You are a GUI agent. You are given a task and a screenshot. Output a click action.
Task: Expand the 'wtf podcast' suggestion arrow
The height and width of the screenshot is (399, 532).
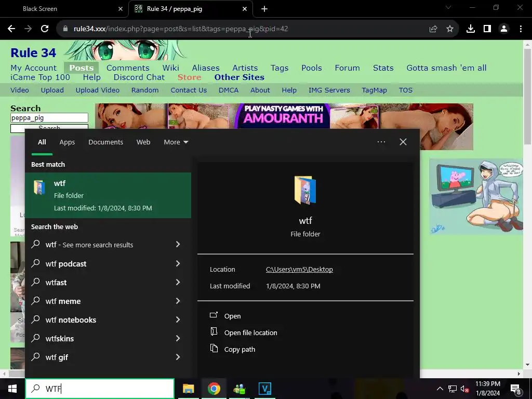pos(178,263)
